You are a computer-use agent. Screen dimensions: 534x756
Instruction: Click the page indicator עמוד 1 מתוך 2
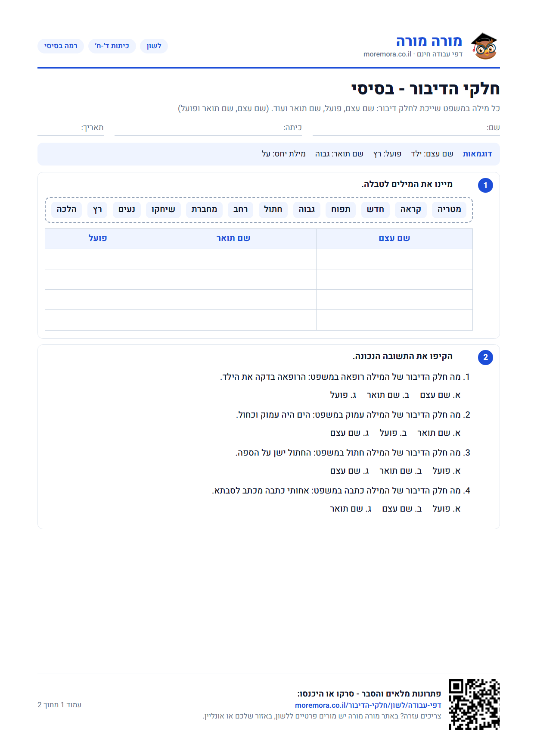click(59, 705)
